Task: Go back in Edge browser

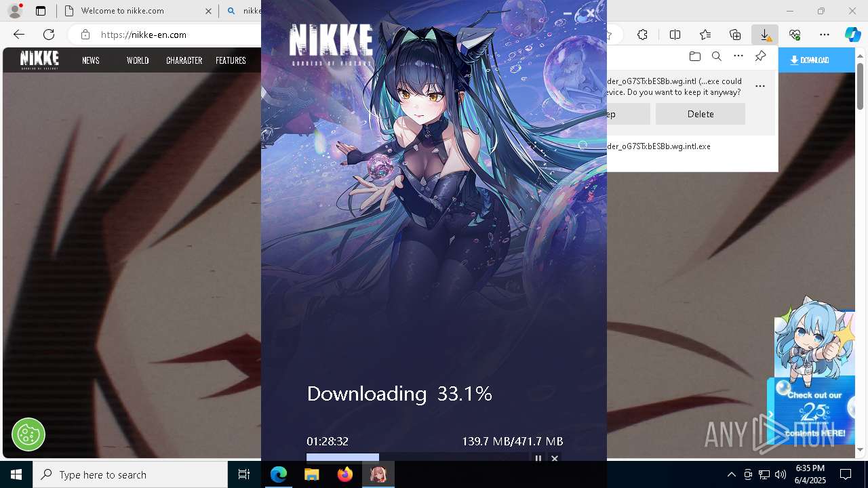Action: pos(19,35)
